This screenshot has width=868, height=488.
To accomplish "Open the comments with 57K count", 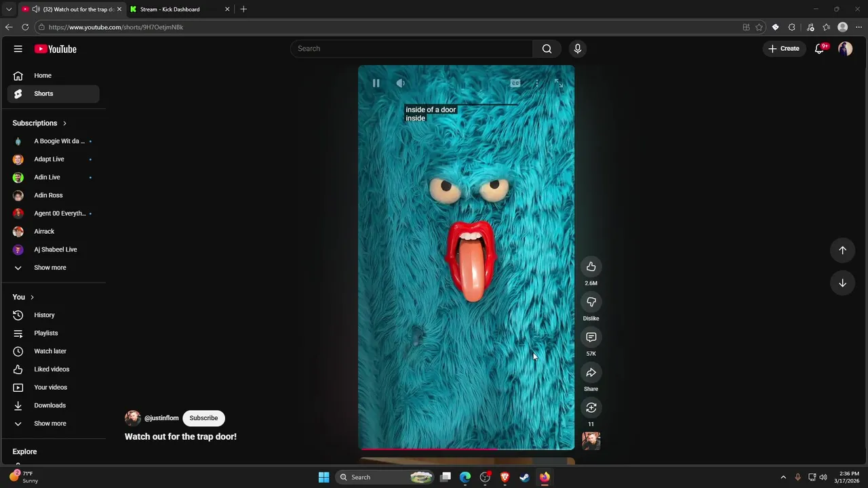I will 591,337.
